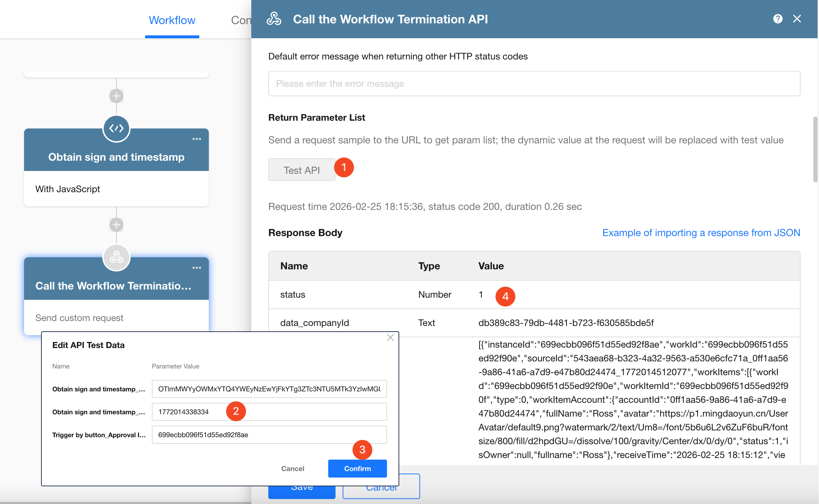
Task: Click the Approval ID parameter field
Action: (269, 435)
